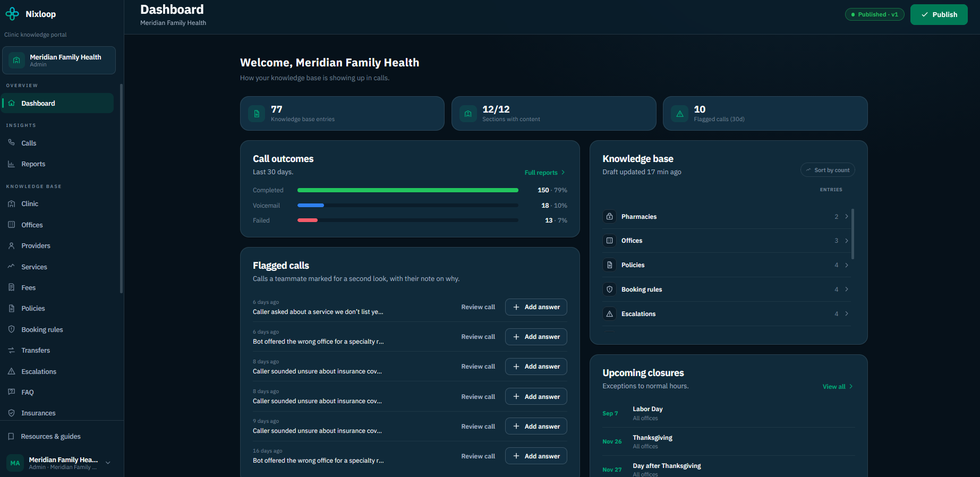This screenshot has height=477, width=980.
Task: Click the Labor Day closure entry
Action: coord(728,413)
